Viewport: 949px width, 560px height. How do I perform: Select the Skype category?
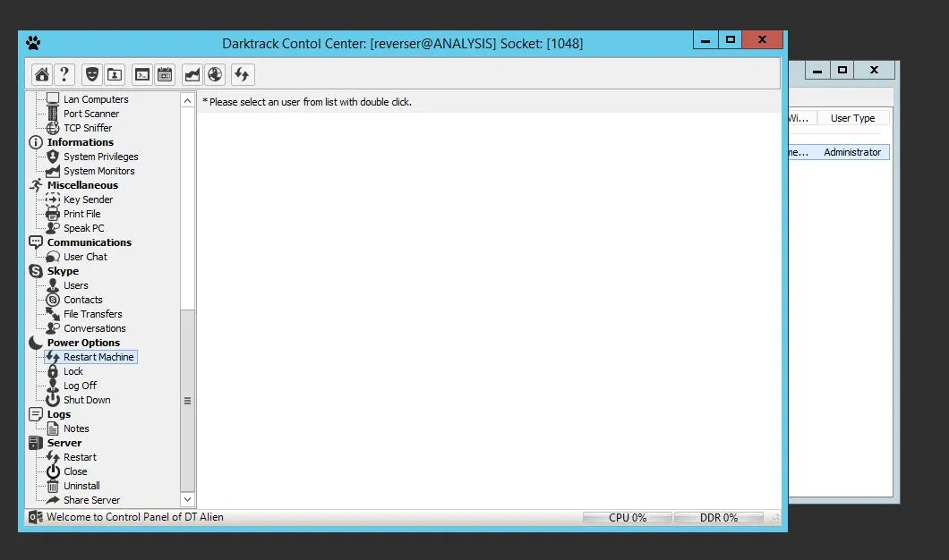click(x=63, y=271)
